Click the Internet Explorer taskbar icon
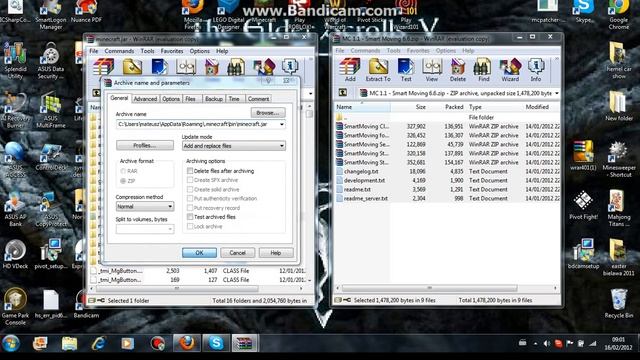The height and width of the screenshot is (360, 640). pos(99,343)
